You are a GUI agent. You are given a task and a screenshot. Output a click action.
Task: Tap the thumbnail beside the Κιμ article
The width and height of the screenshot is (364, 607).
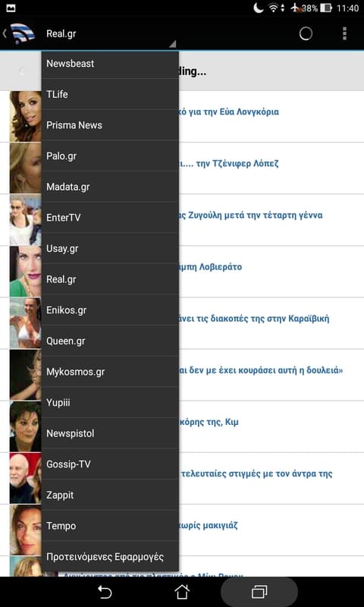click(x=26, y=426)
